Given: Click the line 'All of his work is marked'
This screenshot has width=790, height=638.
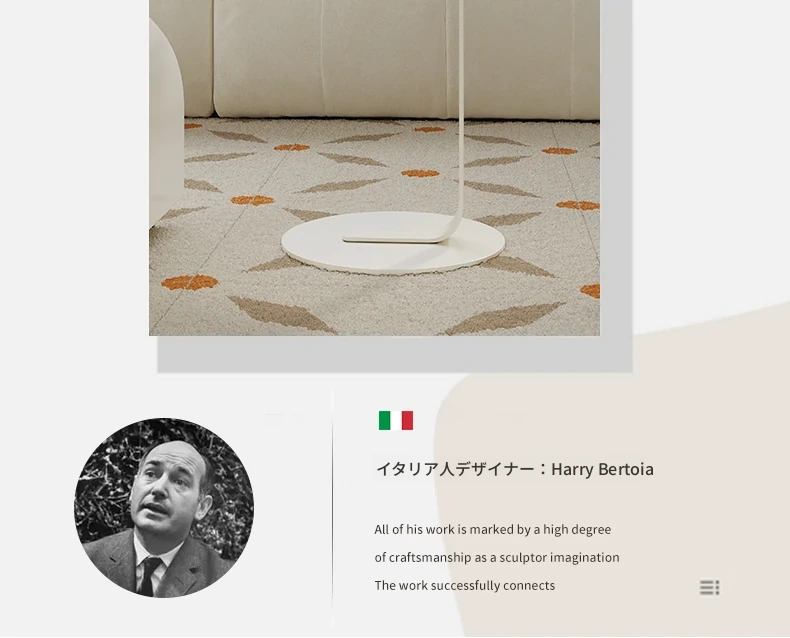Looking at the screenshot, I should [x=493, y=530].
